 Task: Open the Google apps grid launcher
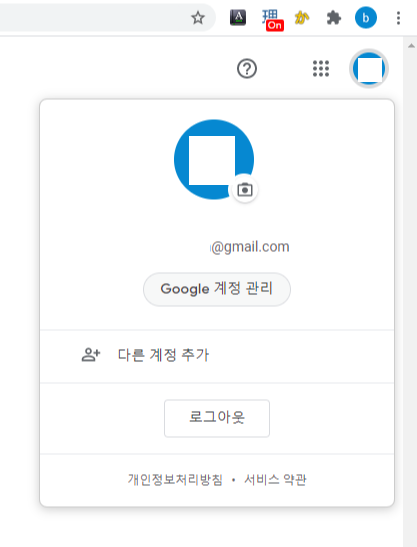tap(321, 68)
